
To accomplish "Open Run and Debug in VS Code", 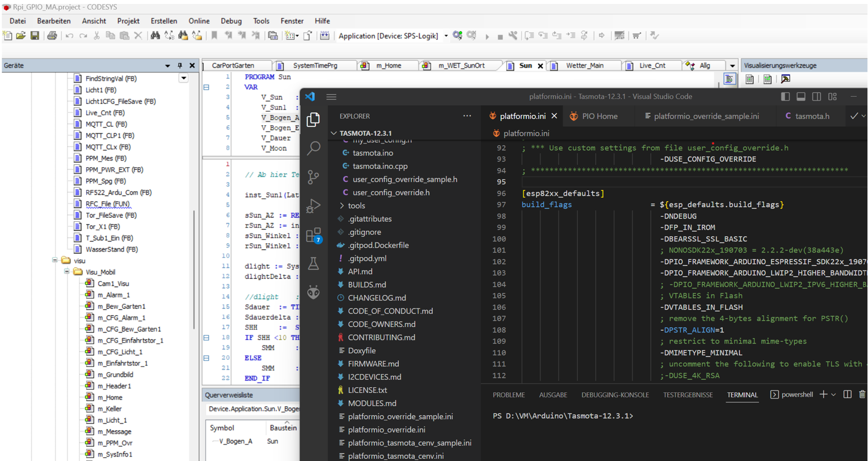I will [313, 206].
